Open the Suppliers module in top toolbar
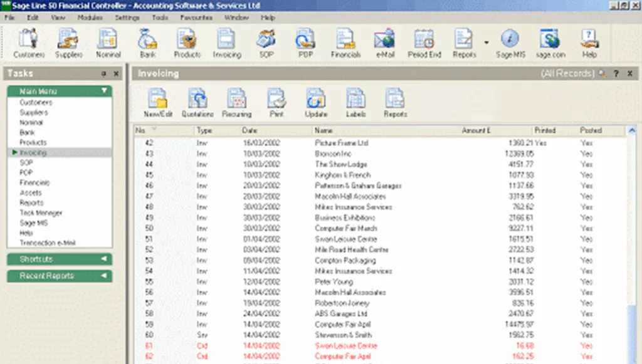This screenshot has height=364, width=642. coord(68,43)
